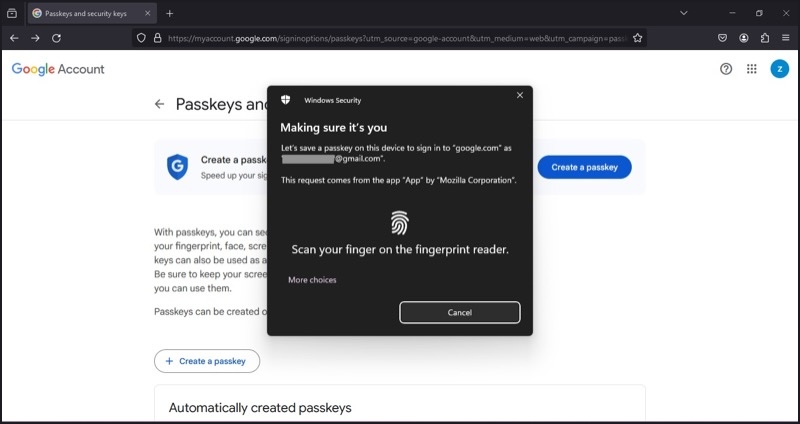The width and height of the screenshot is (800, 424).
Task: Click the Google shield G icon
Action: (x=177, y=167)
